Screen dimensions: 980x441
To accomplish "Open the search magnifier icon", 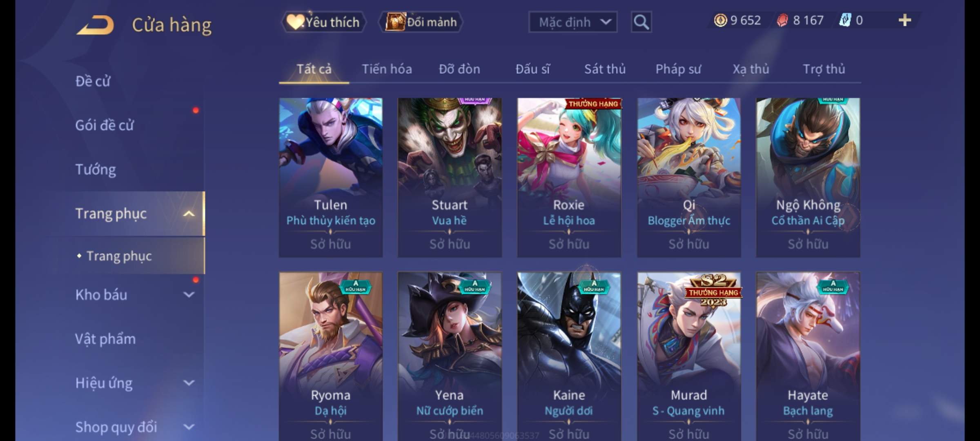I will [x=641, y=22].
